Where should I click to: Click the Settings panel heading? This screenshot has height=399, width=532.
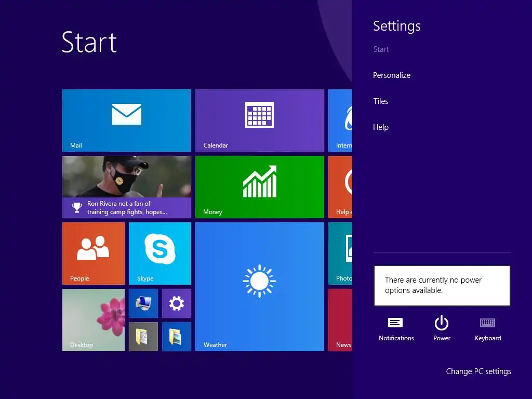tap(396, 26)
